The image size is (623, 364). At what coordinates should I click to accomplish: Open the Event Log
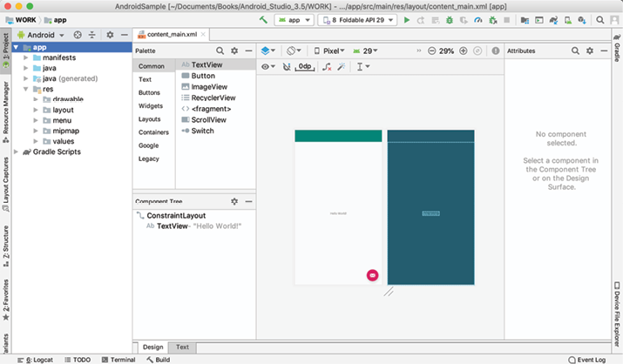pos(587,360)
